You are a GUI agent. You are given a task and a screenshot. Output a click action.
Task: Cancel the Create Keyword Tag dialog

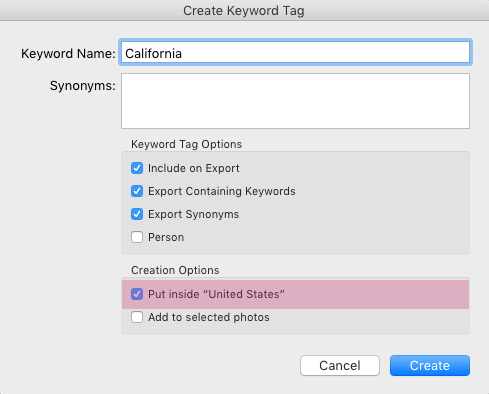coord(340,365)
